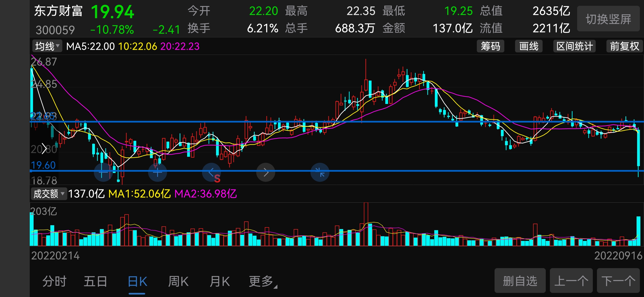Click the 删自选 button
This screenshot has height=297, width=644.
tap(520, 281)
